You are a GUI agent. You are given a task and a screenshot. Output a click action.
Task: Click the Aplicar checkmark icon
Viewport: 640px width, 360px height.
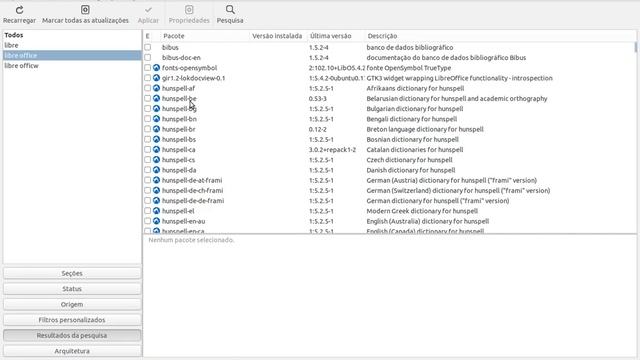click(148, 10)
